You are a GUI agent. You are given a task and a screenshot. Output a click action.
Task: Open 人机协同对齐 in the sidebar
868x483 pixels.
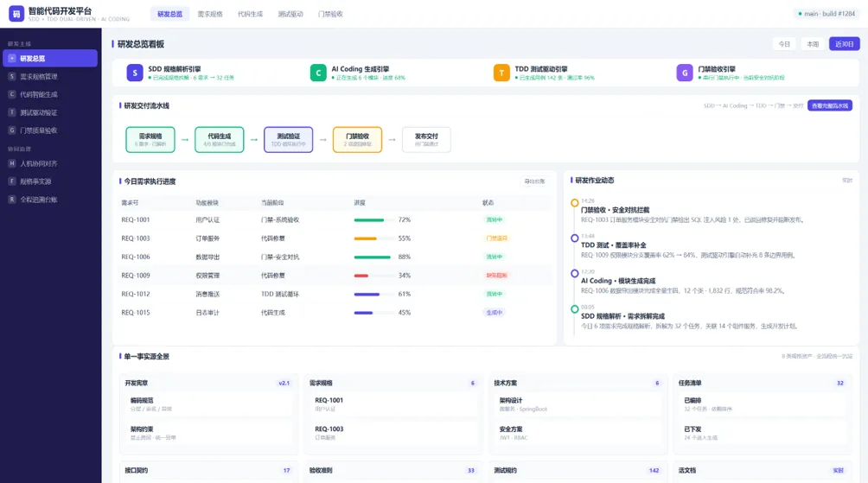point(50,163)
